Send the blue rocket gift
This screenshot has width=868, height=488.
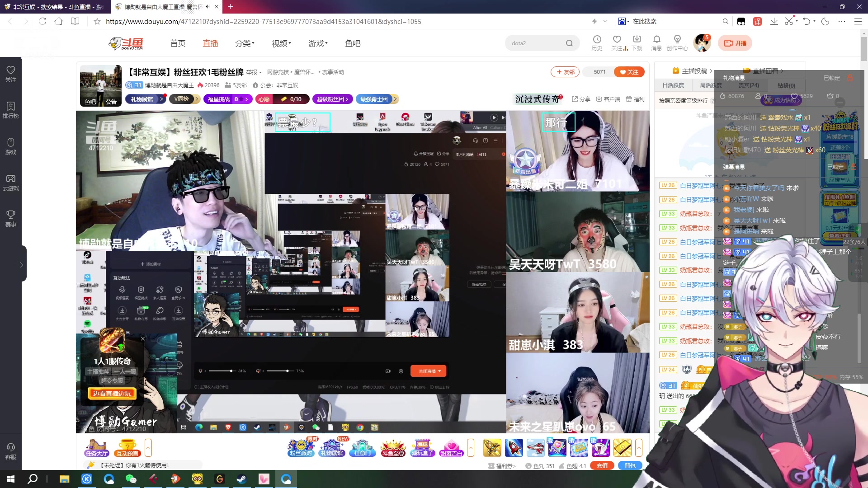[x=514, y=447]
